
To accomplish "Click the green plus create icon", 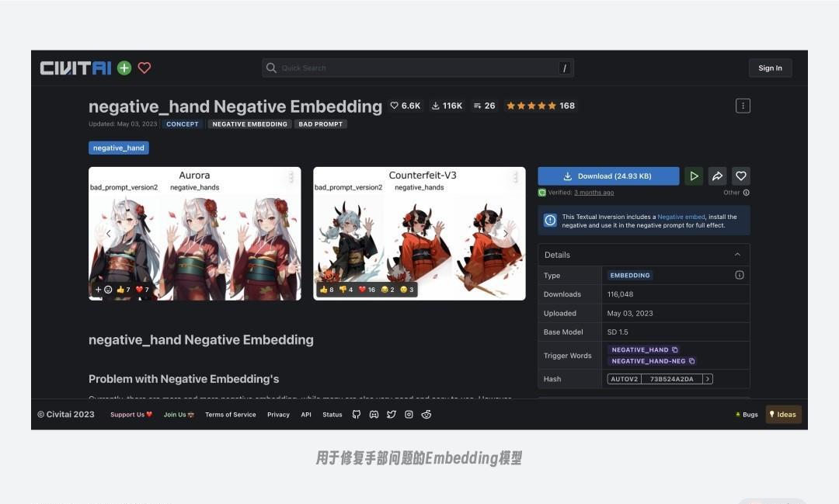I will coord(124,68).
